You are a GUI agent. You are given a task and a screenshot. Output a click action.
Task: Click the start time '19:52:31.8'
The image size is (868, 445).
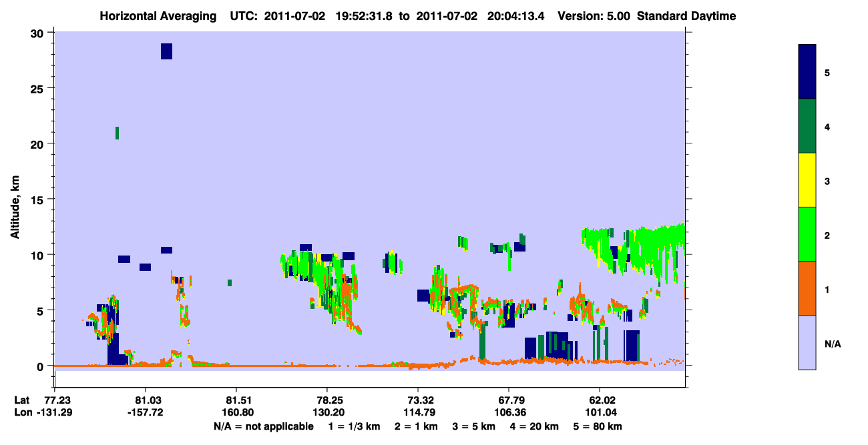point(363,16)
